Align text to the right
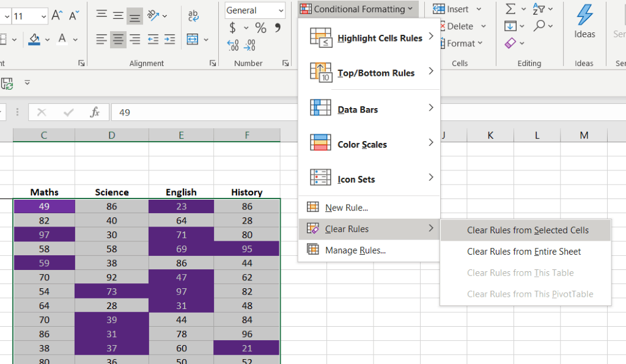This screenshot has height=364, width=626. [135, 39]
